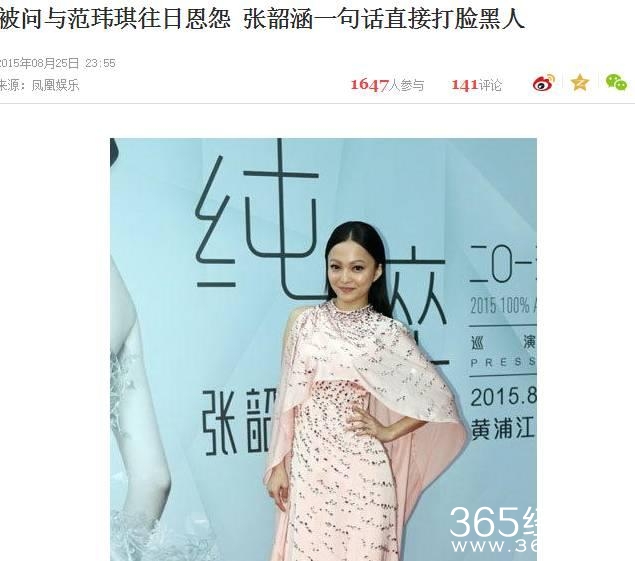
Task: Click the 1647人参与 participation count
Action: tap(387, 85)
